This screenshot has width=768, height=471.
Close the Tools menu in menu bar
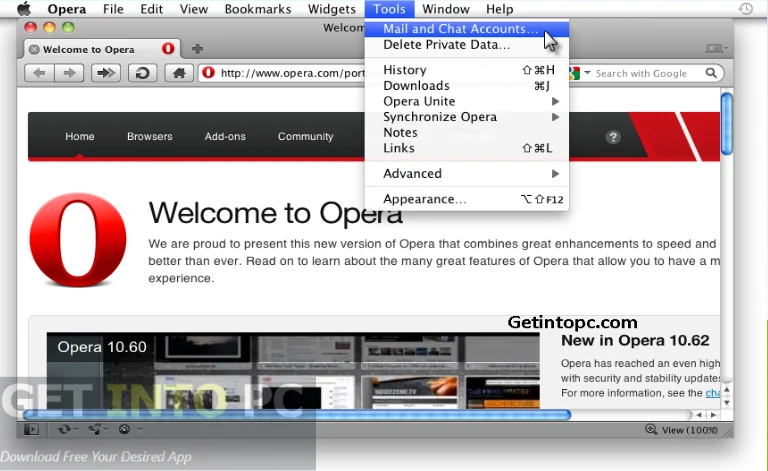pos(389,9)
